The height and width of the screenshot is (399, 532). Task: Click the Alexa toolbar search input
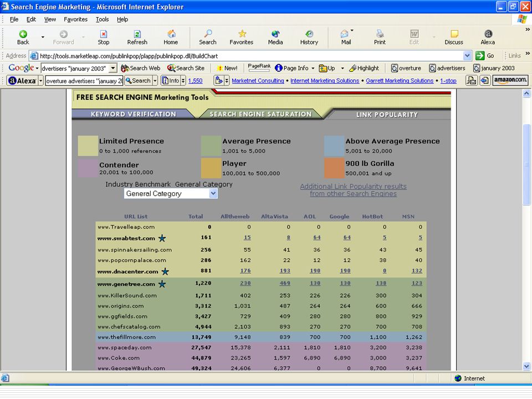84,81
